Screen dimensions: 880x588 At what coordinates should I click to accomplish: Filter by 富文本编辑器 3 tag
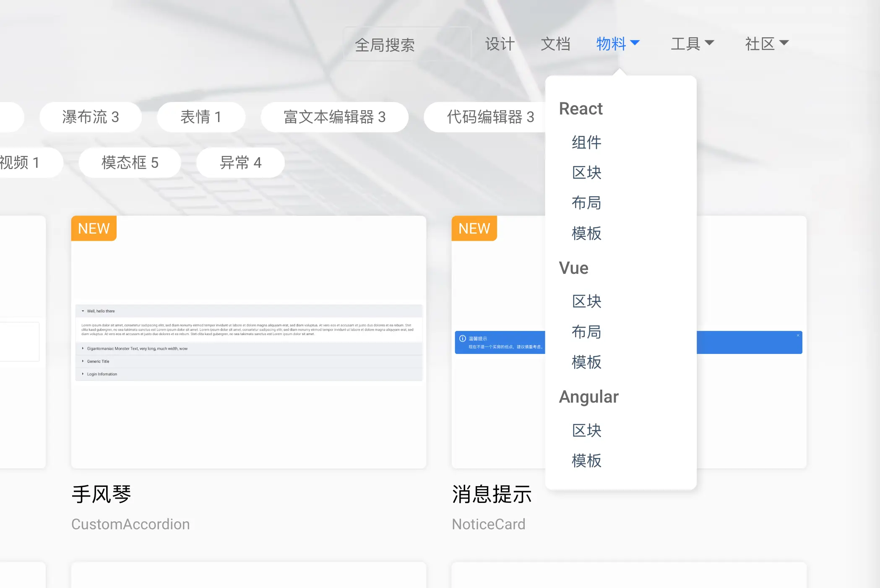click(334, 117)
